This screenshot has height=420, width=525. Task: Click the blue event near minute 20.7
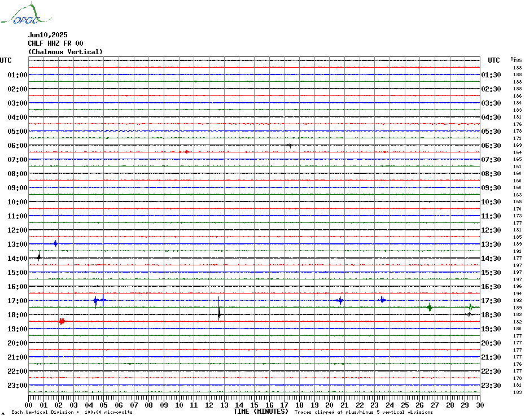340,300
